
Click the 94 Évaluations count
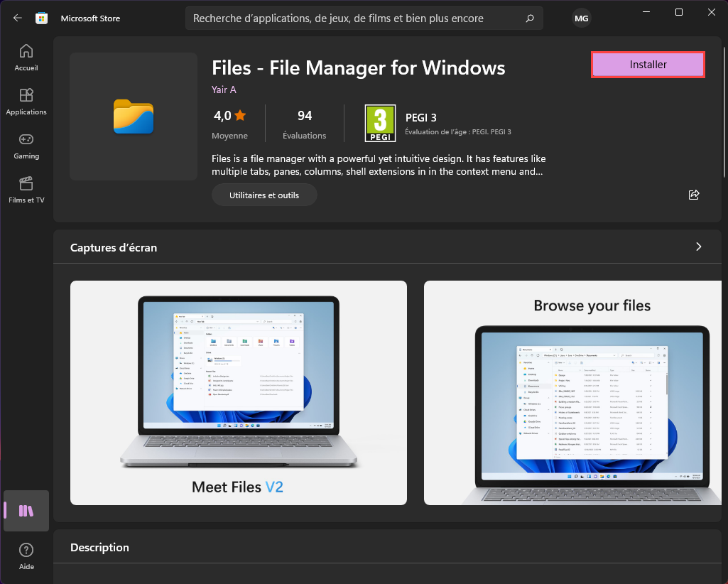[x=305, y=124]
